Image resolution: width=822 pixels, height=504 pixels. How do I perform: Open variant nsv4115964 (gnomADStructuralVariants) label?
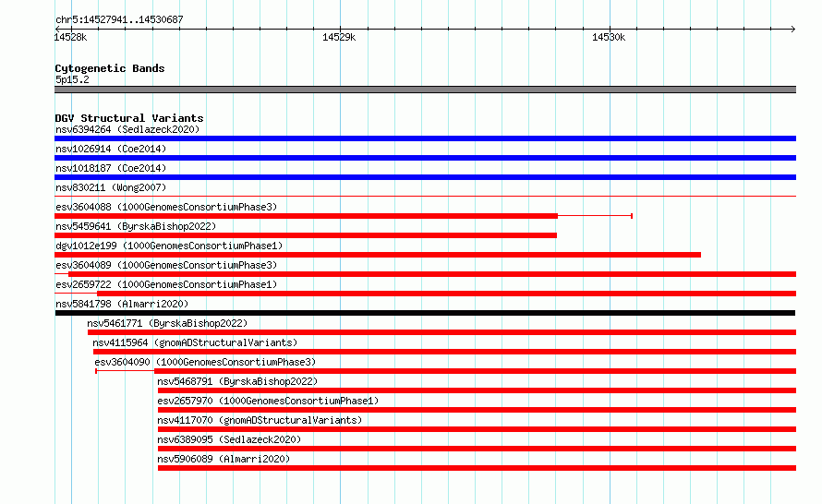pos(195,342)
